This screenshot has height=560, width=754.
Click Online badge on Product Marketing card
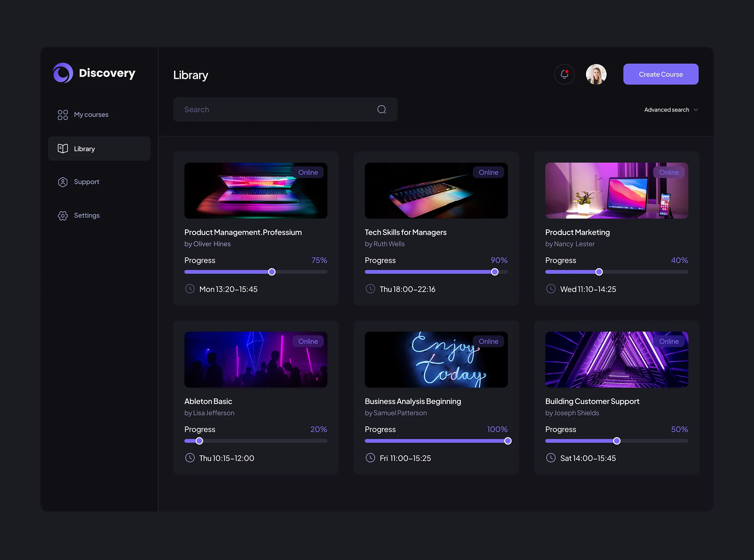[669, 172]
